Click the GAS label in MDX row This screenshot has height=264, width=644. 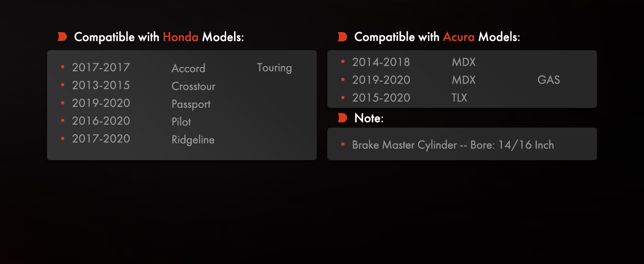(549, 80)
